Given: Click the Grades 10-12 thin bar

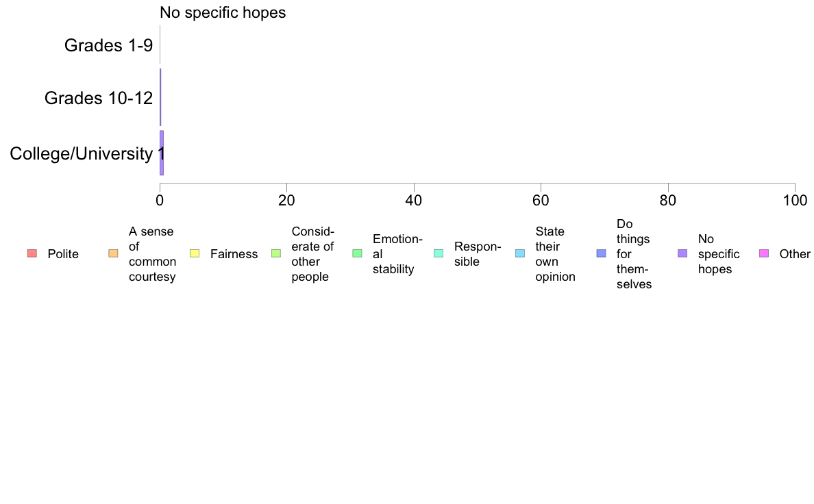Looking at the screenshot, I should [x=160, y=97].
